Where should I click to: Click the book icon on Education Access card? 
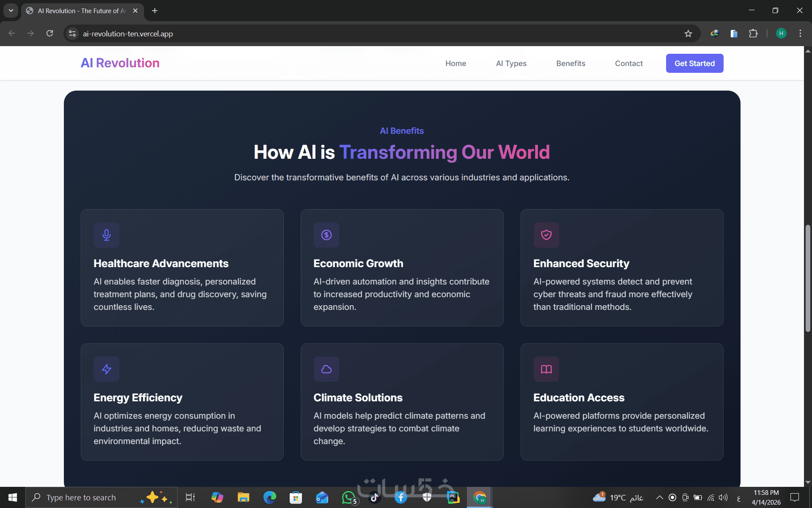(546, 369)
